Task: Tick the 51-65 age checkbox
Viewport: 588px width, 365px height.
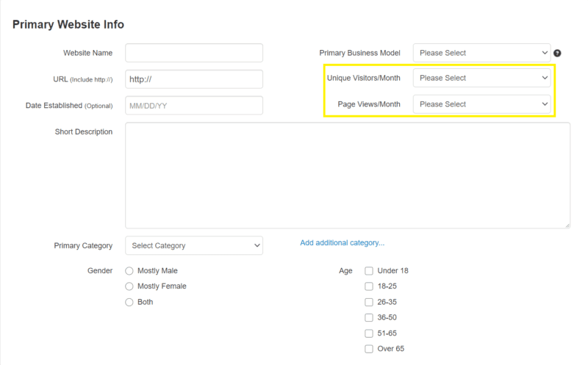Action: (x=369, y=333)
